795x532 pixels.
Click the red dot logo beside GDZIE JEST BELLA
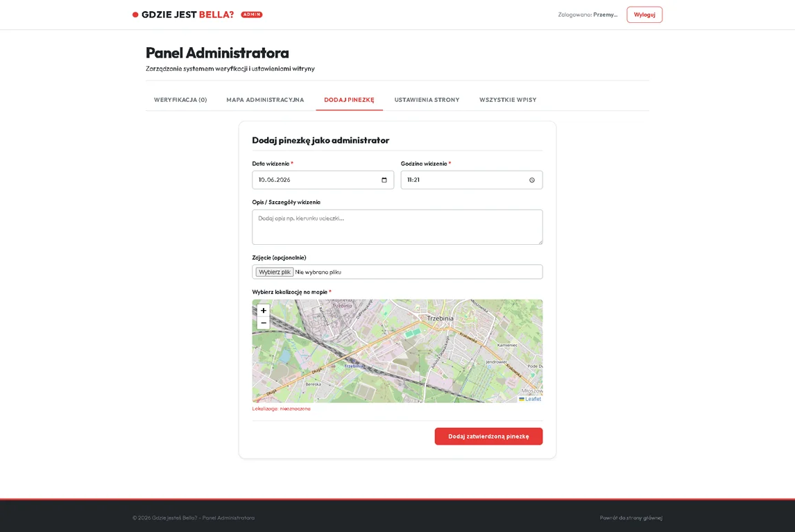tap(135, 15)
